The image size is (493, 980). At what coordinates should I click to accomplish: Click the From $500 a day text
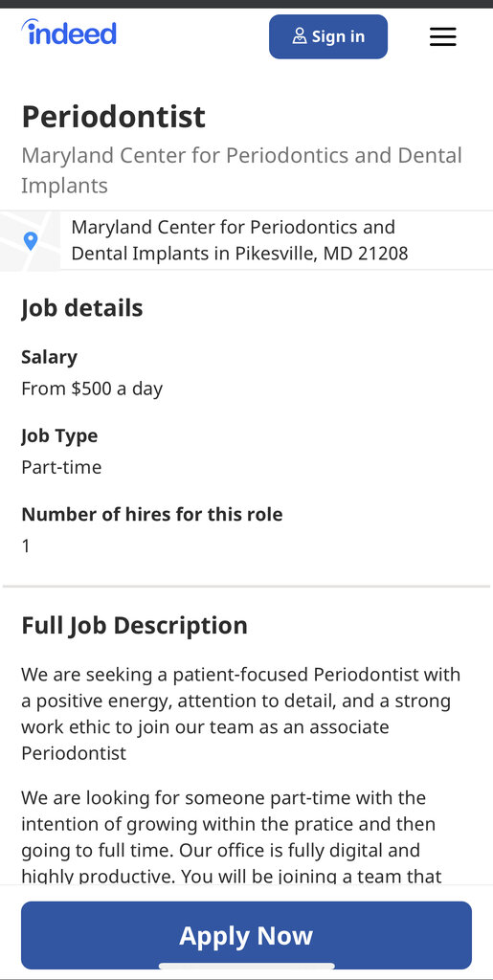point(92,389)
